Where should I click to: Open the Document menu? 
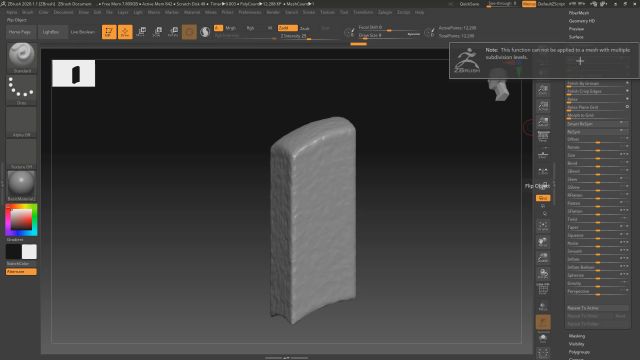63,13
